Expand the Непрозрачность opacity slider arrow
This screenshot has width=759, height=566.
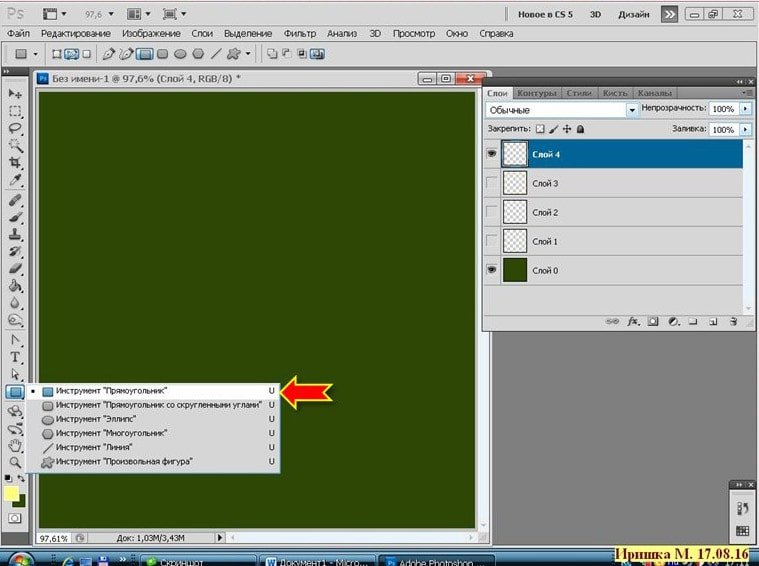tap(747, 109)
